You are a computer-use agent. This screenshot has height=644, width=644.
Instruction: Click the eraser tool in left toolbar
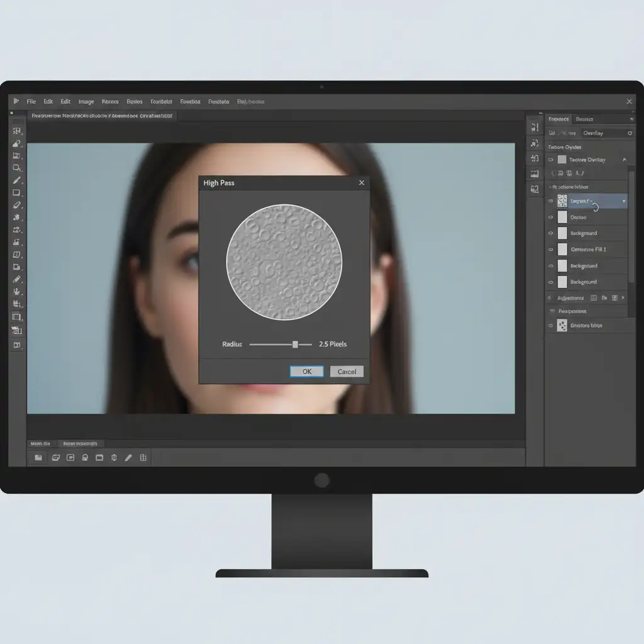tap(17, 205)
